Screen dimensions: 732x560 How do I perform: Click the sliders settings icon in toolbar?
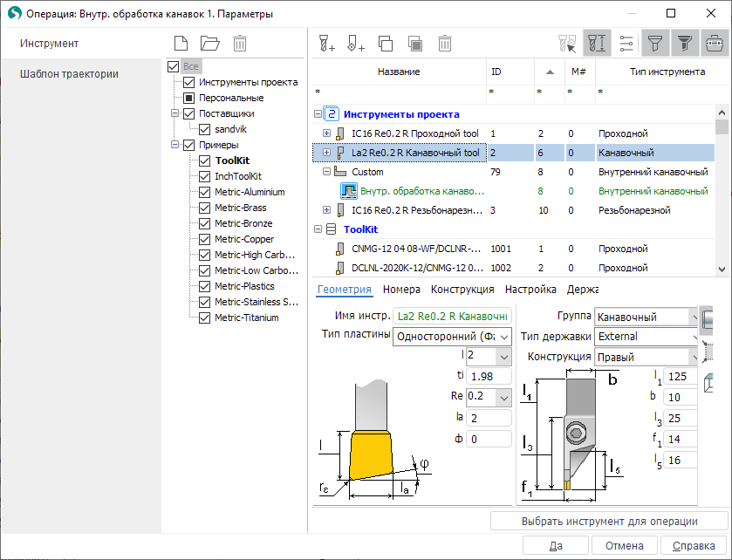[626, 44]
